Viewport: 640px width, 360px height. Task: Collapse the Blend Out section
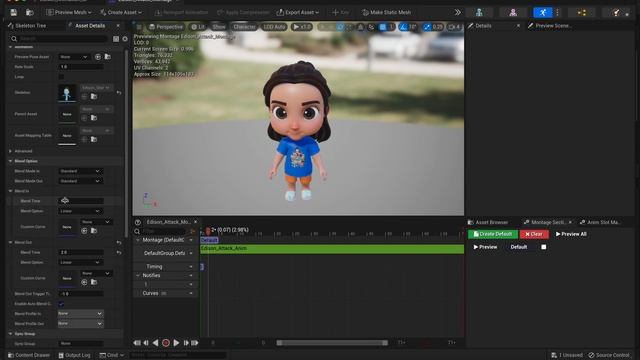pos(11,242)
